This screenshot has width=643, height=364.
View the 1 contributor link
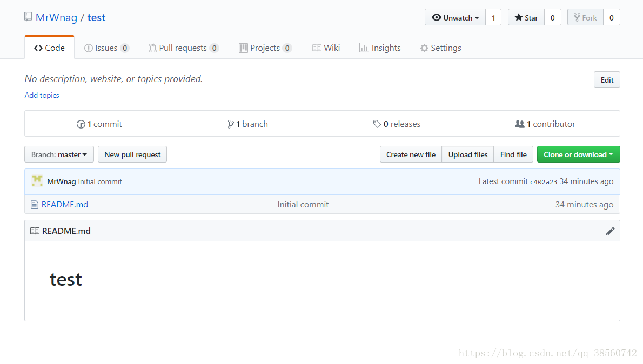click(x=545, y=124)
